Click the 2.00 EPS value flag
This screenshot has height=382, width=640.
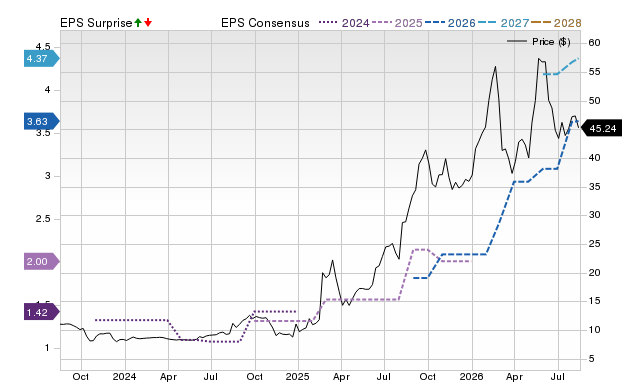coord(42,262)
